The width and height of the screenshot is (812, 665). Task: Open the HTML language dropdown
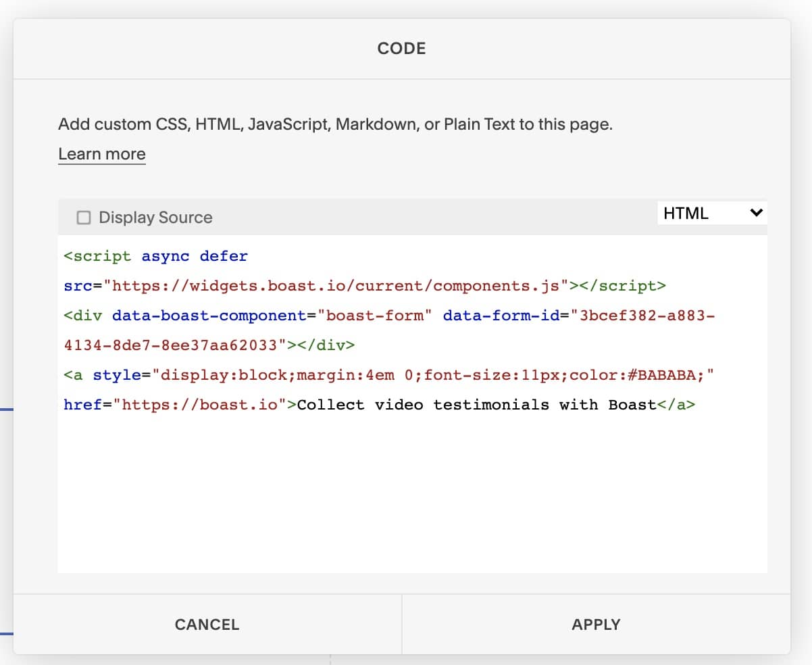(x=711, y=214)
